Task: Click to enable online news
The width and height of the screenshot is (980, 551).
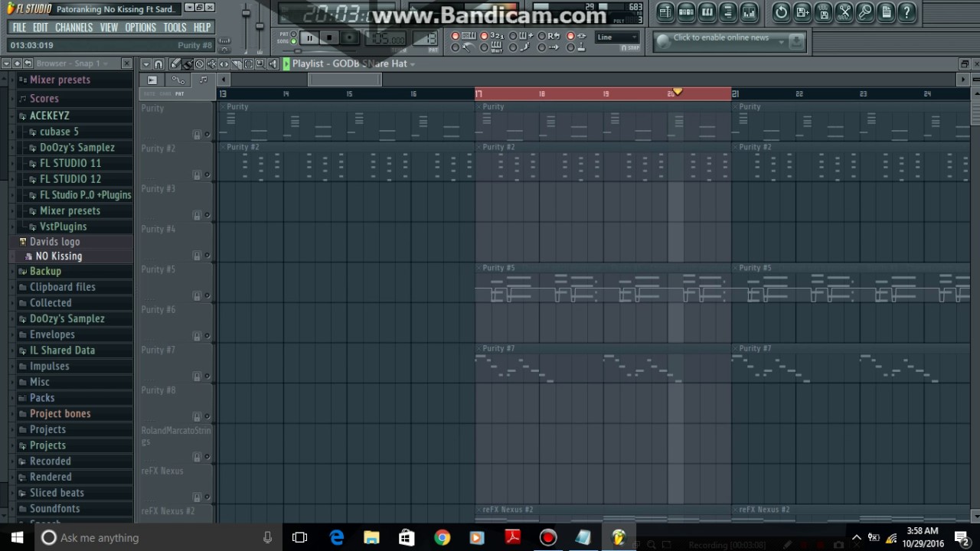Action: 720,37
